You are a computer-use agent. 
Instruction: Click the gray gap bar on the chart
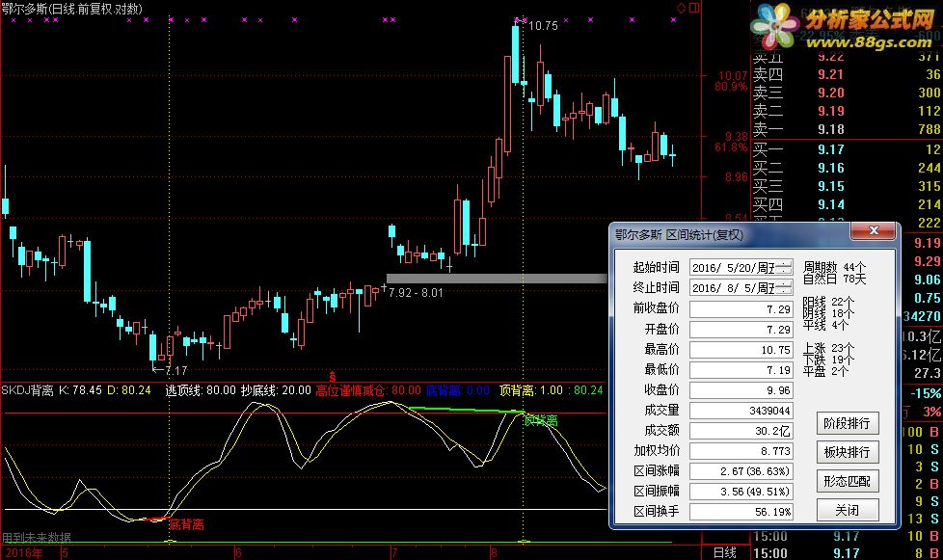click(x=497, y=279)
